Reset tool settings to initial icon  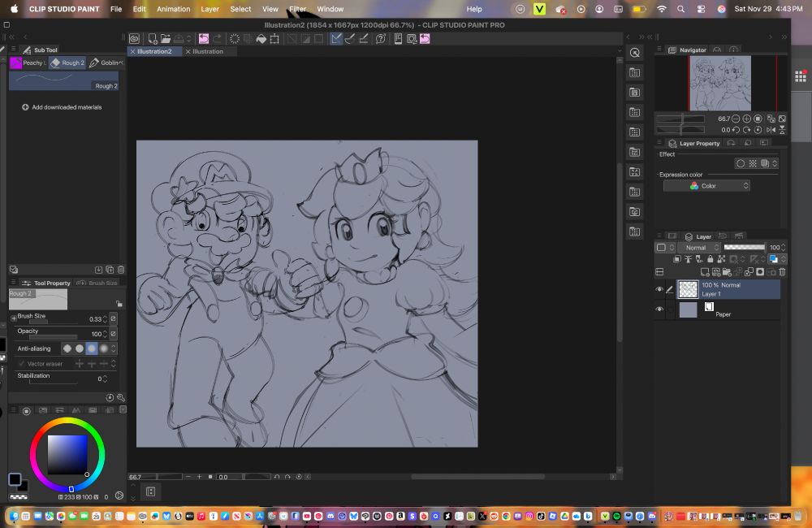coord(110,398)
